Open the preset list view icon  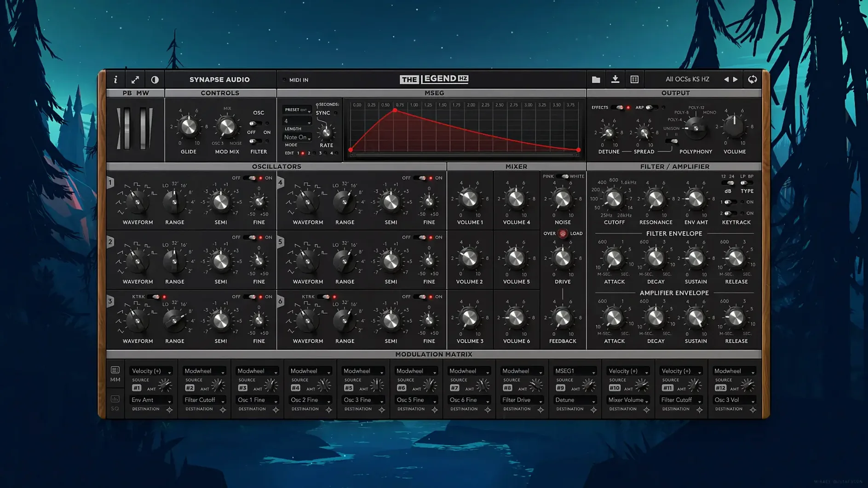[634, 80]
